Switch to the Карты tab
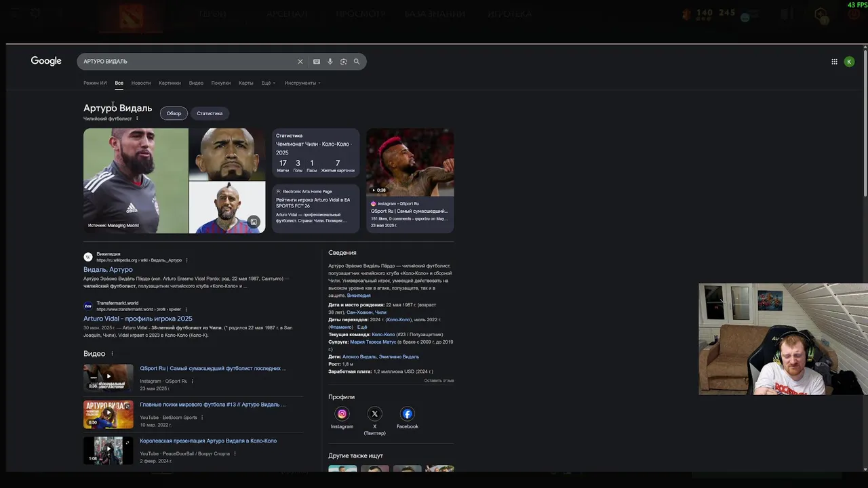 [x=246, y=83]
